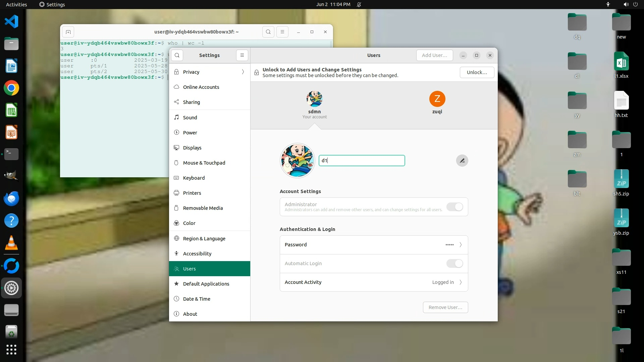
Task: Toggle the Automatic Login switch
Action: [454, 263]
